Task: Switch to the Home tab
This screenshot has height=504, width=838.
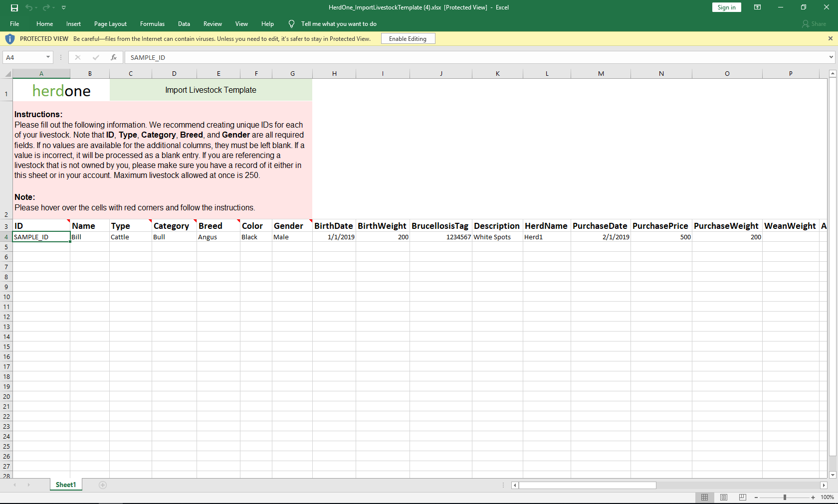Action: [x=44, y=24]
